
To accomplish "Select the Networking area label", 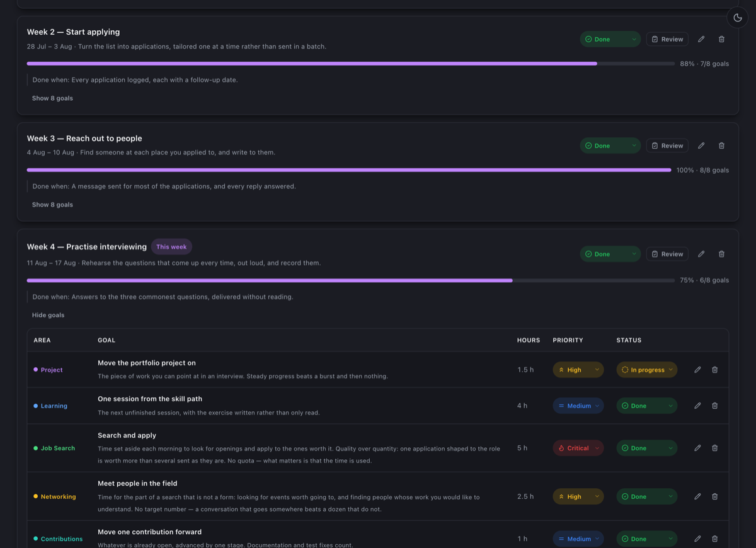I will pyautogui.click(x=55, y=496).
